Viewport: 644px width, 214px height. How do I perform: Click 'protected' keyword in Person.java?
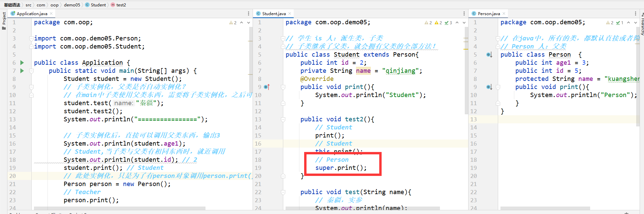[x=532, y=79]
